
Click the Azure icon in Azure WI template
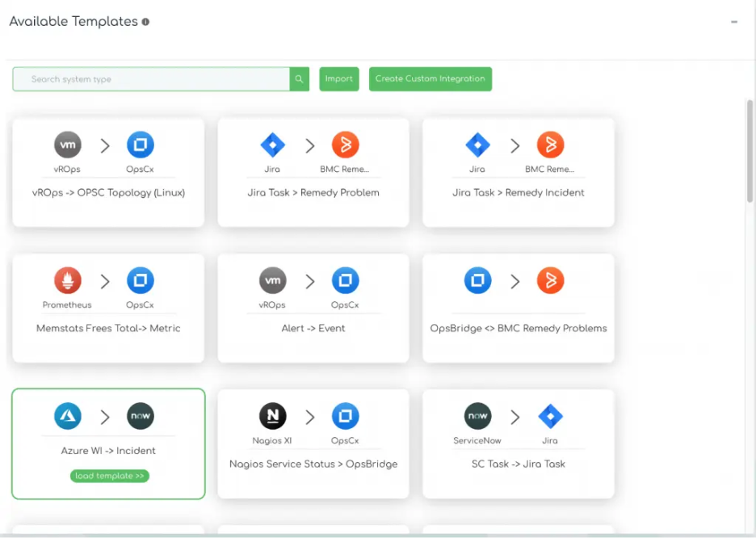point(67,417)
